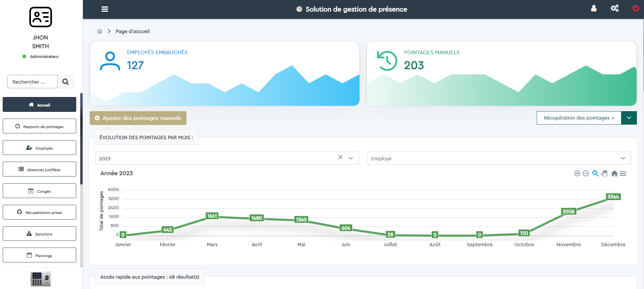Screen dimensions: 644x289
Task: Click the red power logout icon
Action: tap(635, 8)
